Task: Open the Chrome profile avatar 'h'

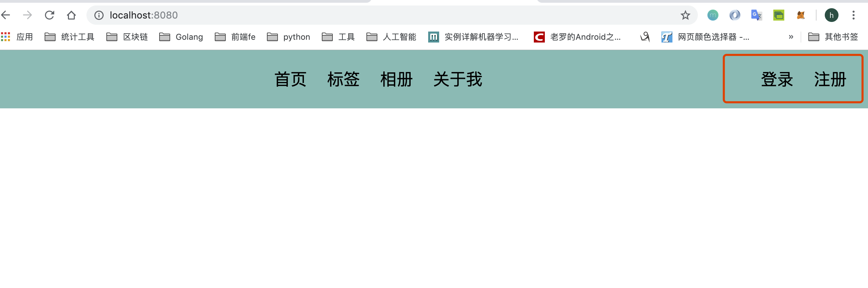Action: (x=832, y=15)
